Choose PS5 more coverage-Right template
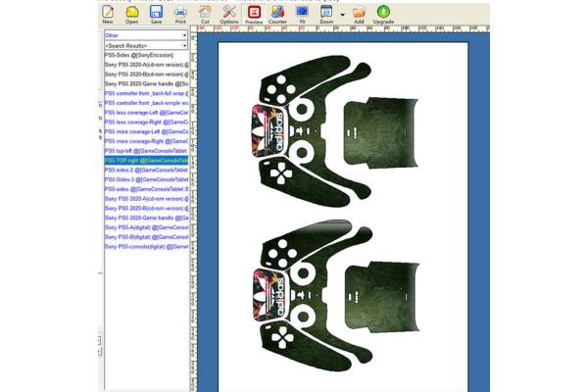This screenshot has width=588, height=392. (146, 141)
